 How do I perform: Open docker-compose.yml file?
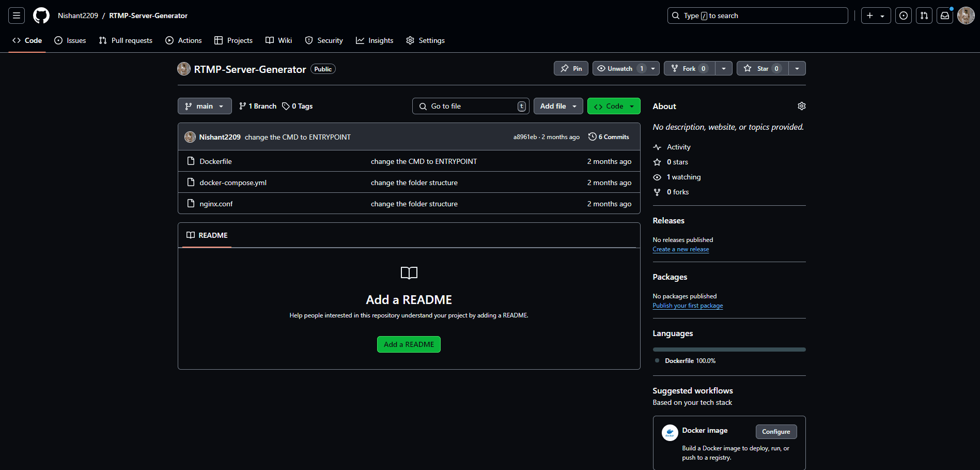click(x=233, y=183)
